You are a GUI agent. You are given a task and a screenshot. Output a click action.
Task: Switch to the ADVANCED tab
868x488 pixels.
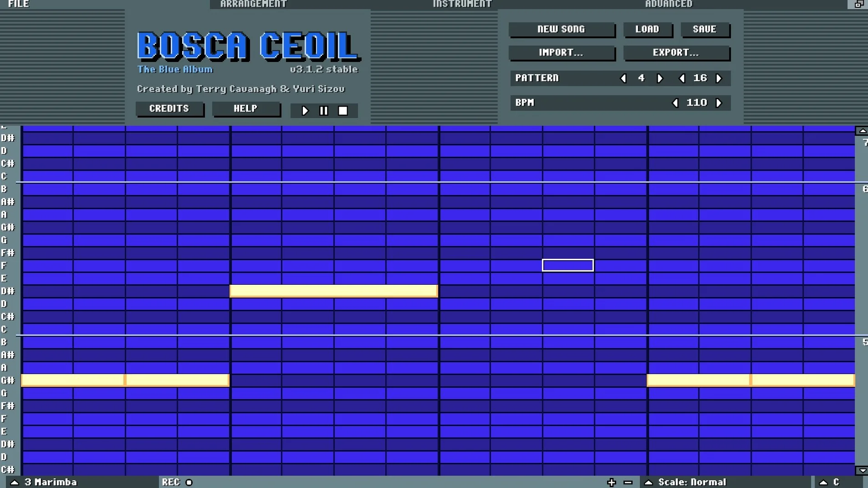669,4
